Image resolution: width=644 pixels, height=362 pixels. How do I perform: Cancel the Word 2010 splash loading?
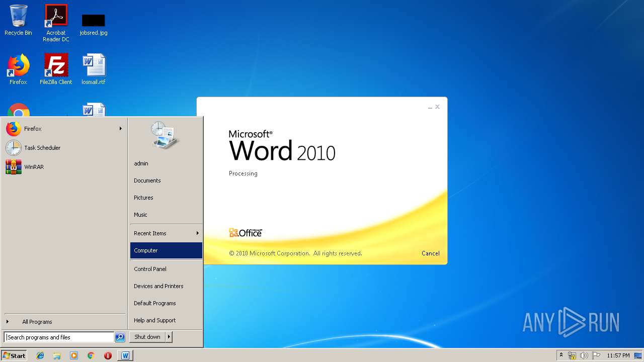430,253
